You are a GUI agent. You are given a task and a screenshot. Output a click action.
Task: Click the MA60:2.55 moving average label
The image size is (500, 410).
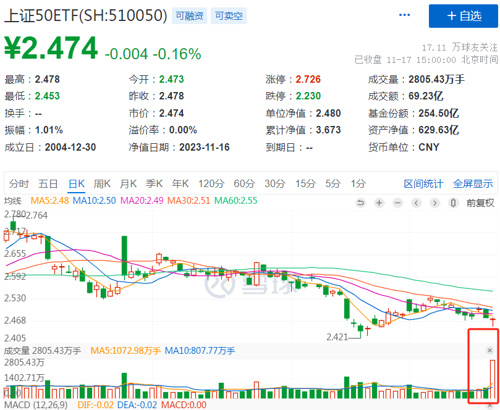[x=236, y=201]
